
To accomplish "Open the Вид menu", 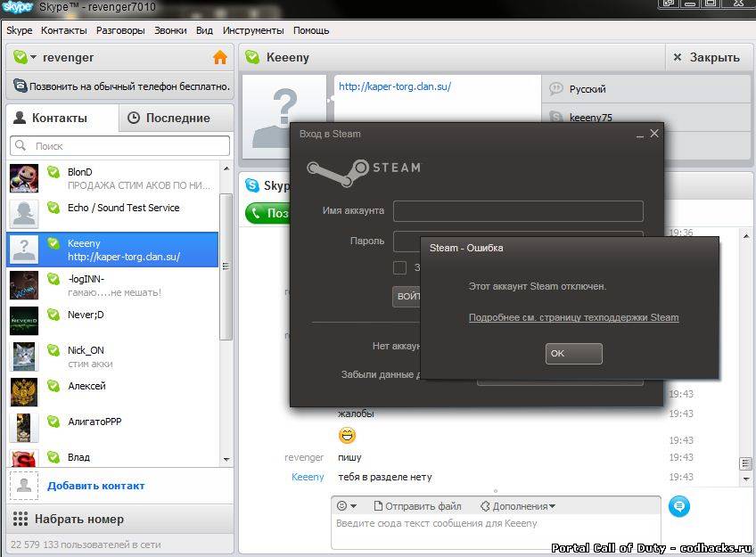I will (x=204, y=30).
